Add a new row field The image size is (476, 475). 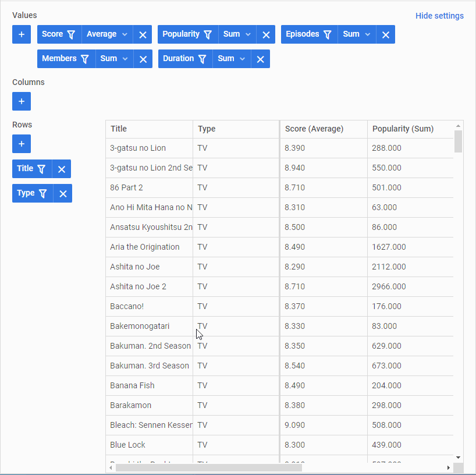click(22, 144)
